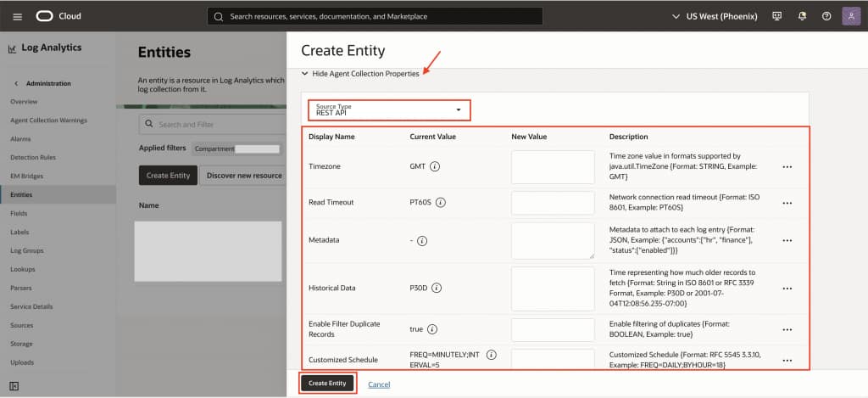Click the back arrow beside Administration
Screen dimensions: 868x398
(16, 83)
